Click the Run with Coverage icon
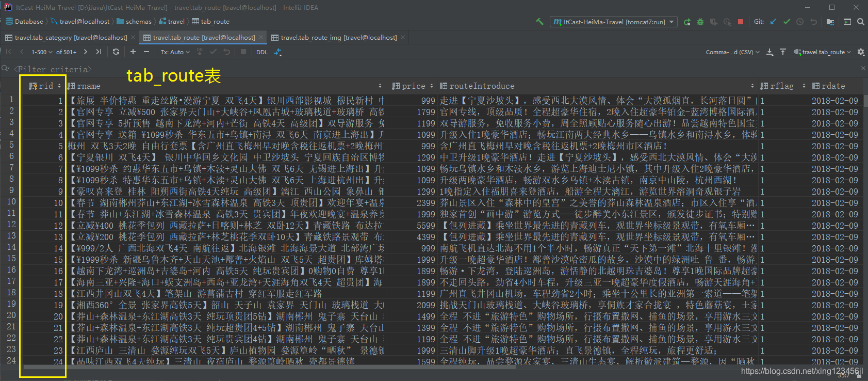The width and height of the screenshot is (868, 381). click(x=714, y=22)
